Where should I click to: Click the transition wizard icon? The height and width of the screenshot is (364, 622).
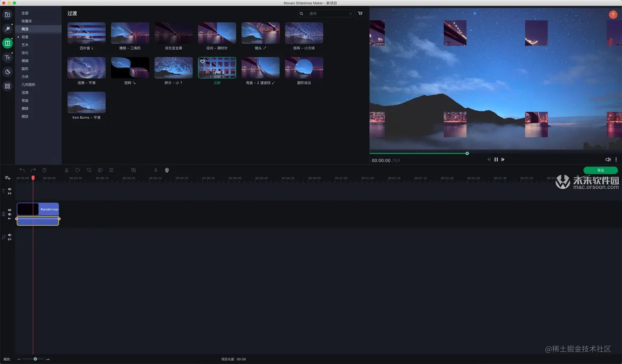click(x=133, y=170)
